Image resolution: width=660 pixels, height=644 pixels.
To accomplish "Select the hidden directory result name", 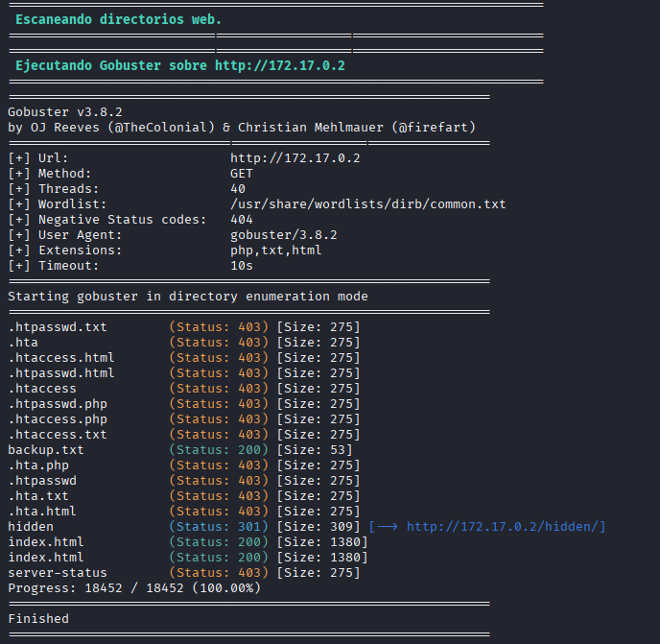I will tap(31, 527).
